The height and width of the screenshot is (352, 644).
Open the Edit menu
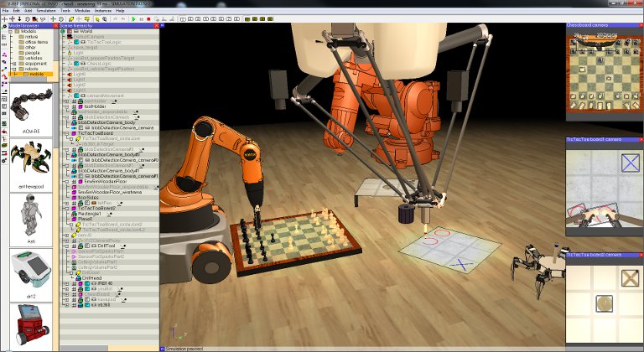[x=16, y=10]
